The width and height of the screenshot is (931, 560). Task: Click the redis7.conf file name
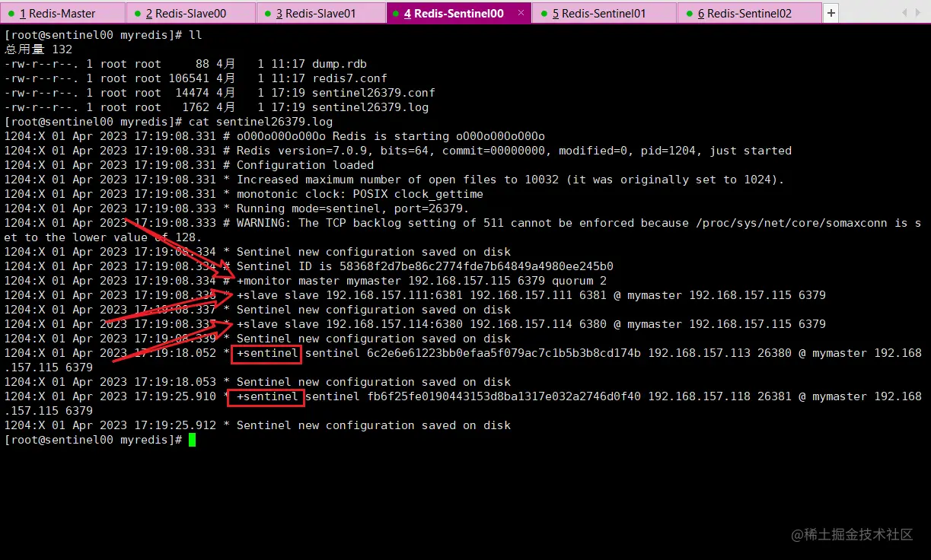[349, 78]
